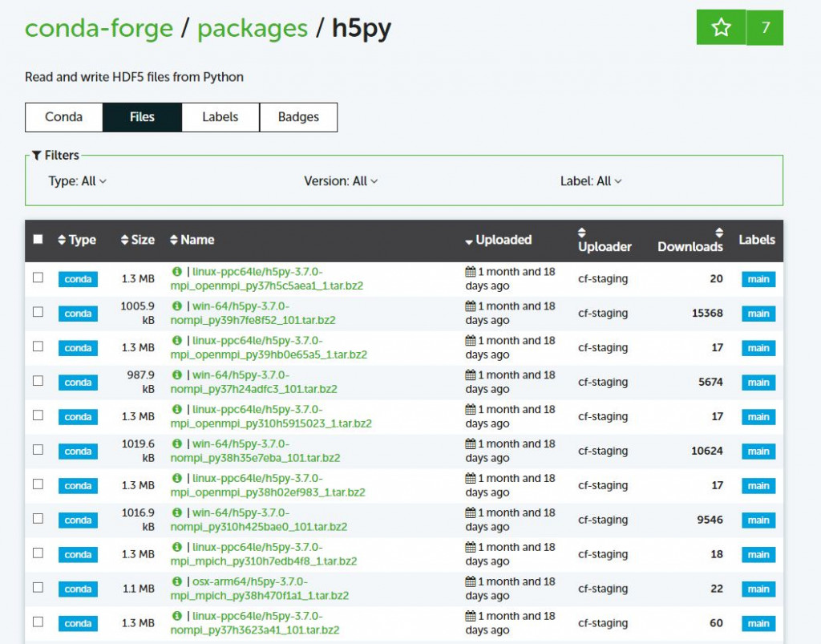Click the star favorite icon
The image size is (821, 644).
(x=721, y=27)
